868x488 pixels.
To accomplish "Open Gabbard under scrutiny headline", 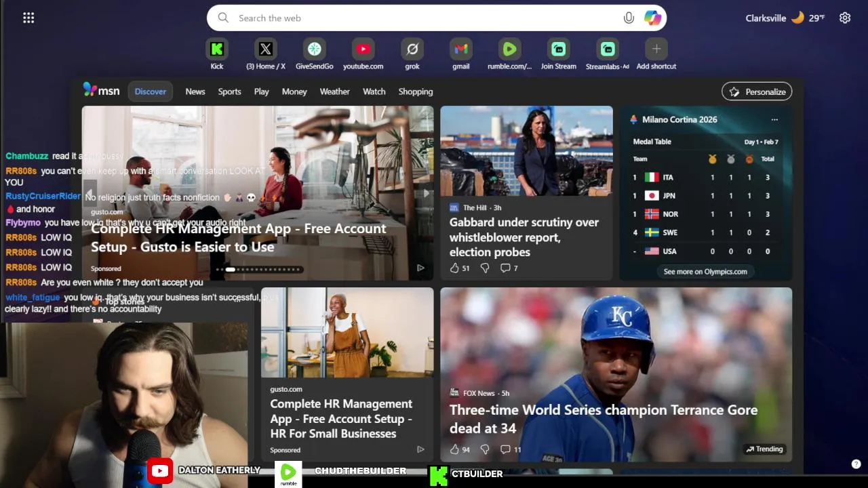I will click(x=524, y=237).
